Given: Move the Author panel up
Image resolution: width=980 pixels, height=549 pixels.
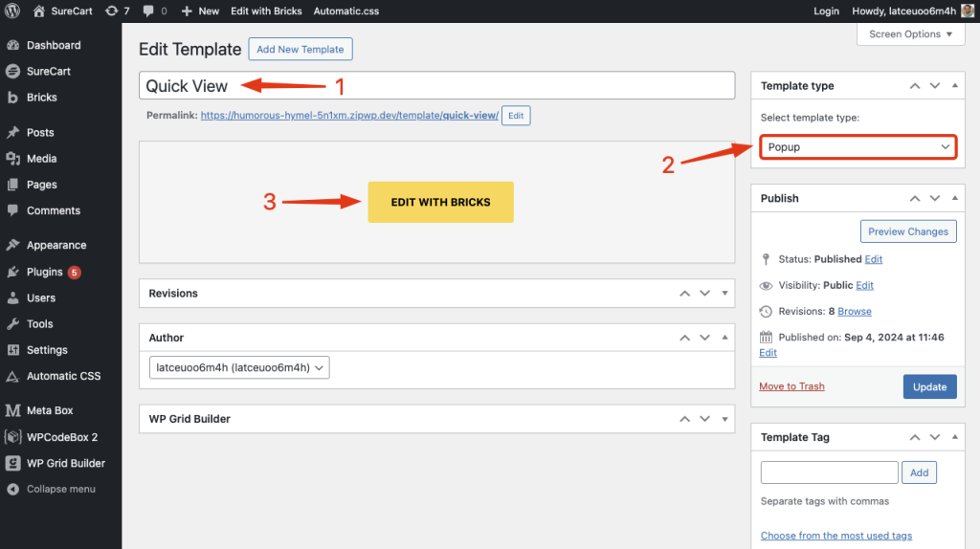Looking at the screenshot, I should tap(685, 338).
